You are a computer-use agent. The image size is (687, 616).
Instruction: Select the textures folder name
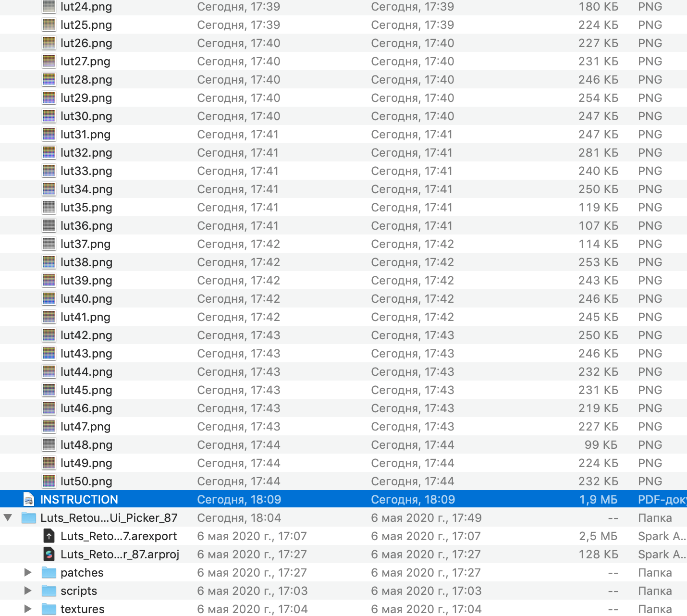83,609
